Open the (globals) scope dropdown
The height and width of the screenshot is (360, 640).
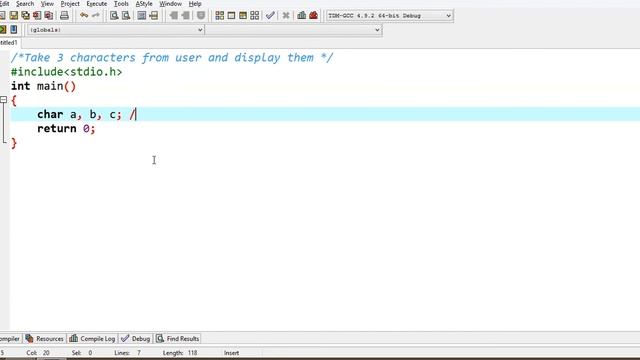(116, 30)
